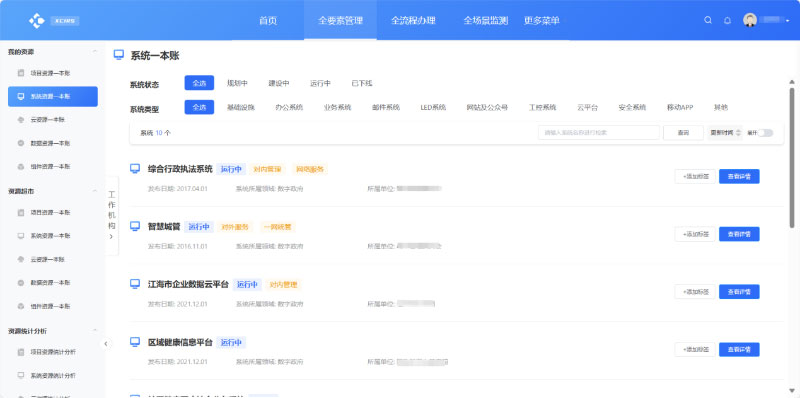Click the 云资源一本账 icon under 我的资源

coord(21,120)
